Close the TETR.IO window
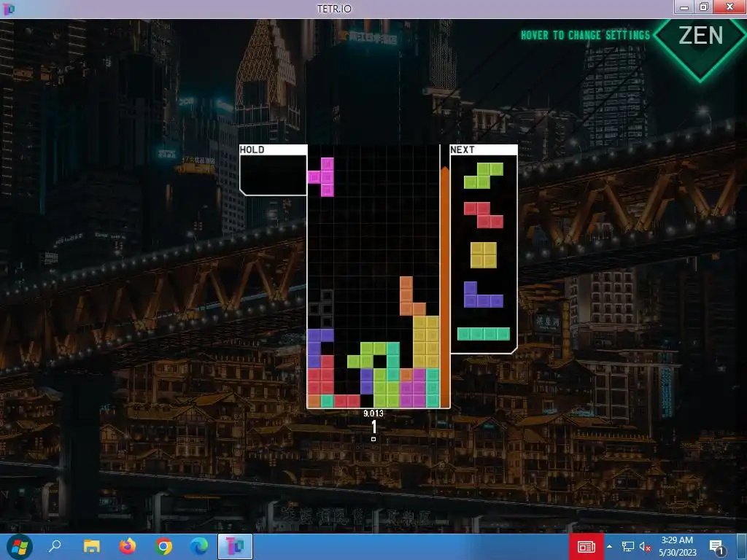This screenshot has height=560, width=747. pyautogui.click(x=729, y=7)
